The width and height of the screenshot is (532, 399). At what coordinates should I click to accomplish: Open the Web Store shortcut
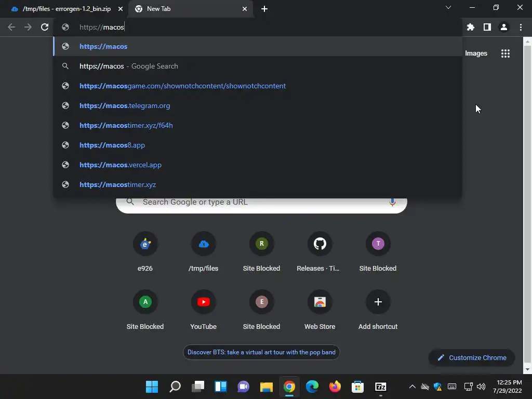coord(320,310)
